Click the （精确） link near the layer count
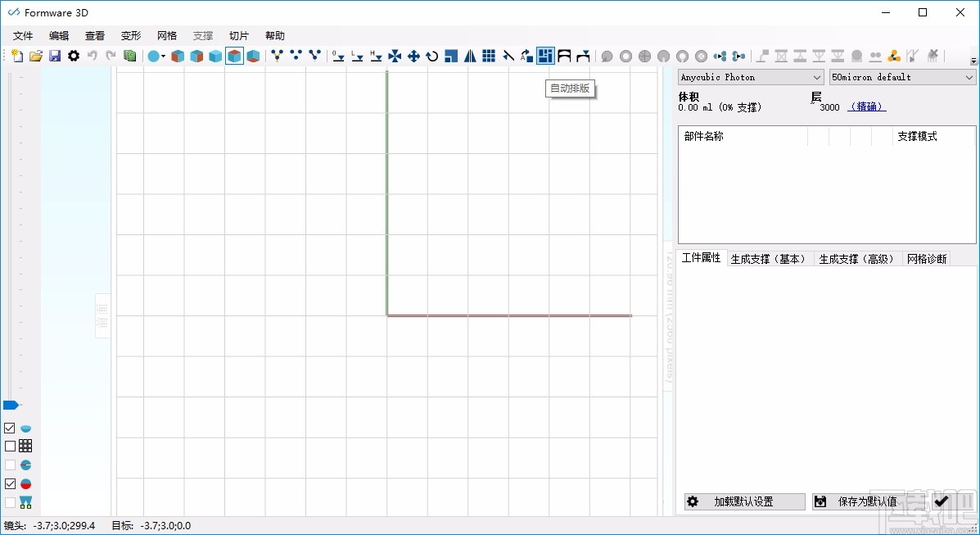This screenshot has height=535, width=980. point(866,107)
